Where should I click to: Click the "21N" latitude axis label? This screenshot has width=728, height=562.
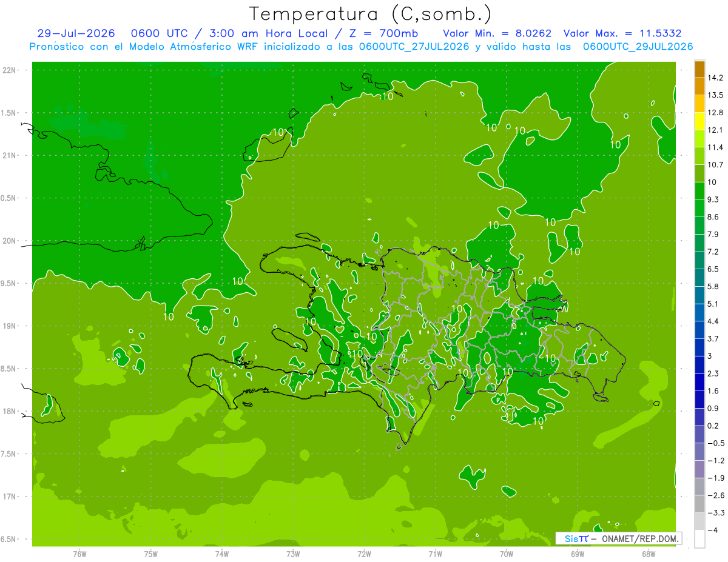[x=10, y=156]
